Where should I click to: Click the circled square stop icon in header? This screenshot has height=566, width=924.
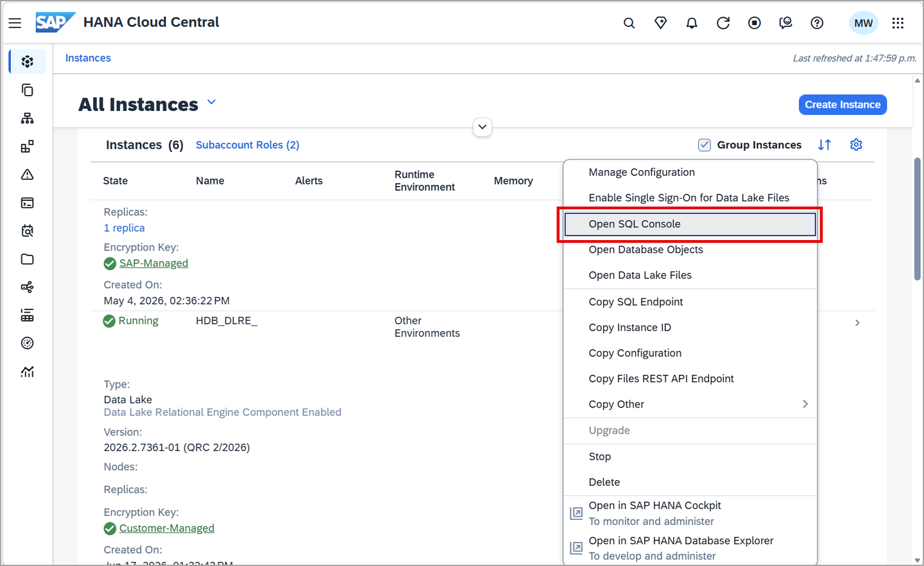pyautogui.click(x=755, y=23)
